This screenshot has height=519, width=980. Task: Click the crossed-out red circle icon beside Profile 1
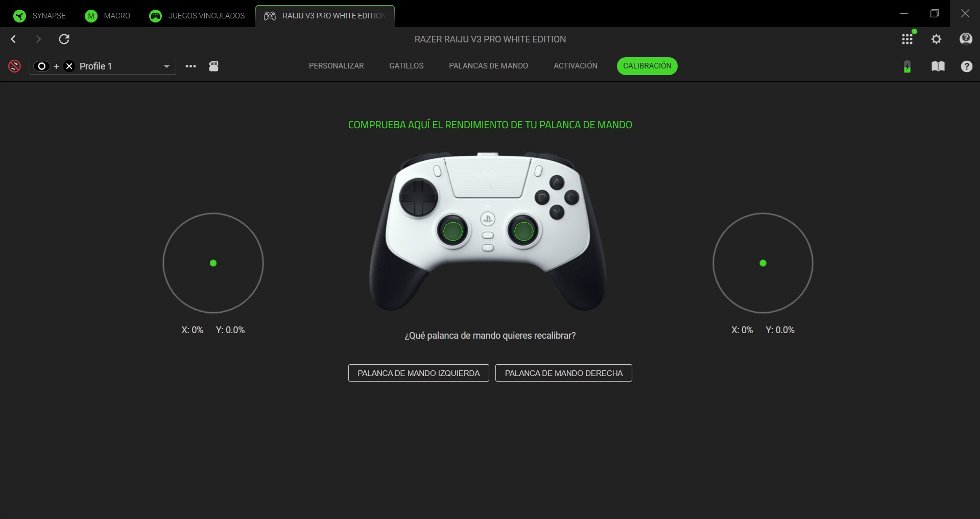(x=15, y=66)
